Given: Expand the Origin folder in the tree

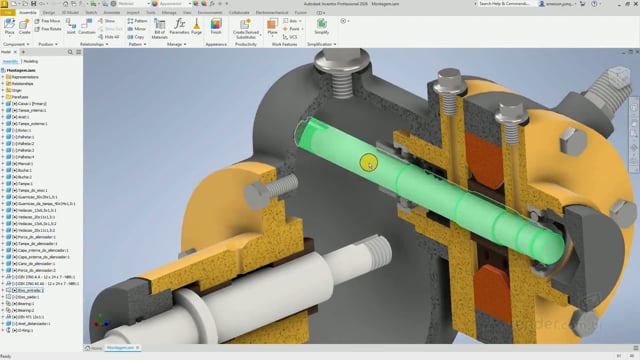Looking at the screenshot, I should coord(3,90).
